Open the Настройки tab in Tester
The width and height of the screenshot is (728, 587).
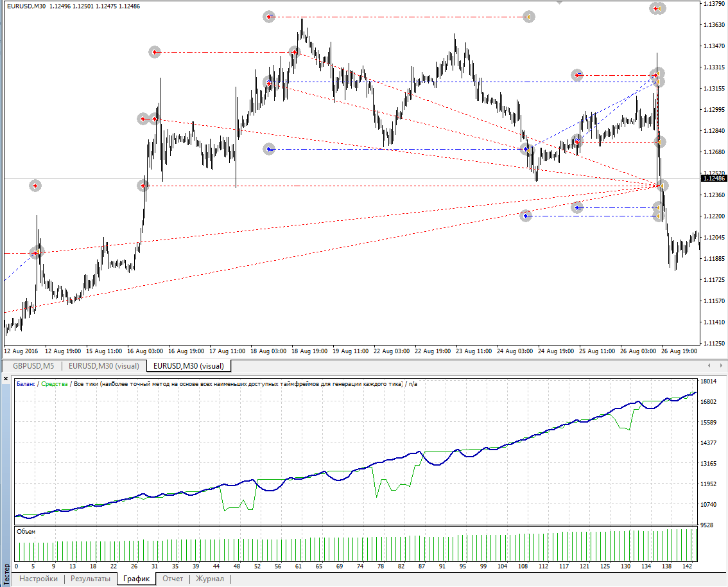point(39,579)
